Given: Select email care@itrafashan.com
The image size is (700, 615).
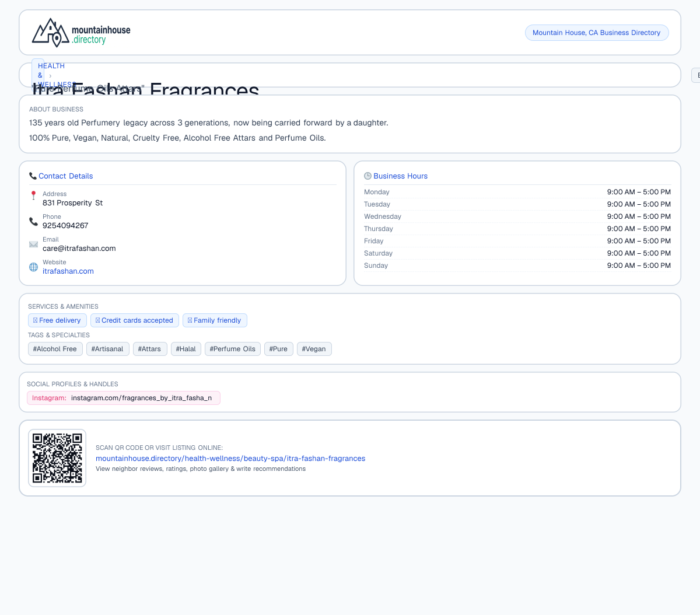Looking at the screenshot, I should (x=79, y=249).
